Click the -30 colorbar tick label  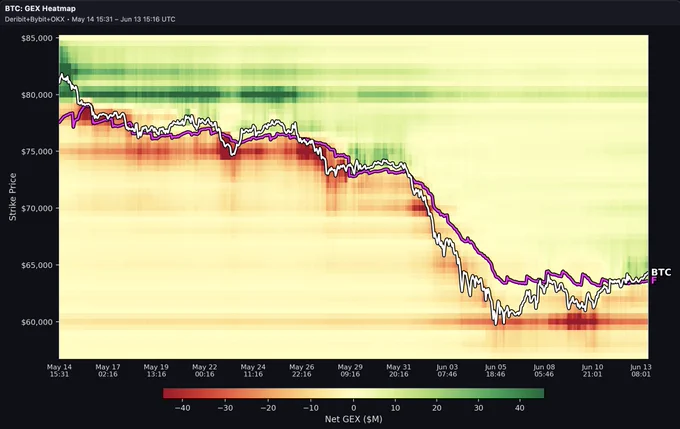click(225, 408)
